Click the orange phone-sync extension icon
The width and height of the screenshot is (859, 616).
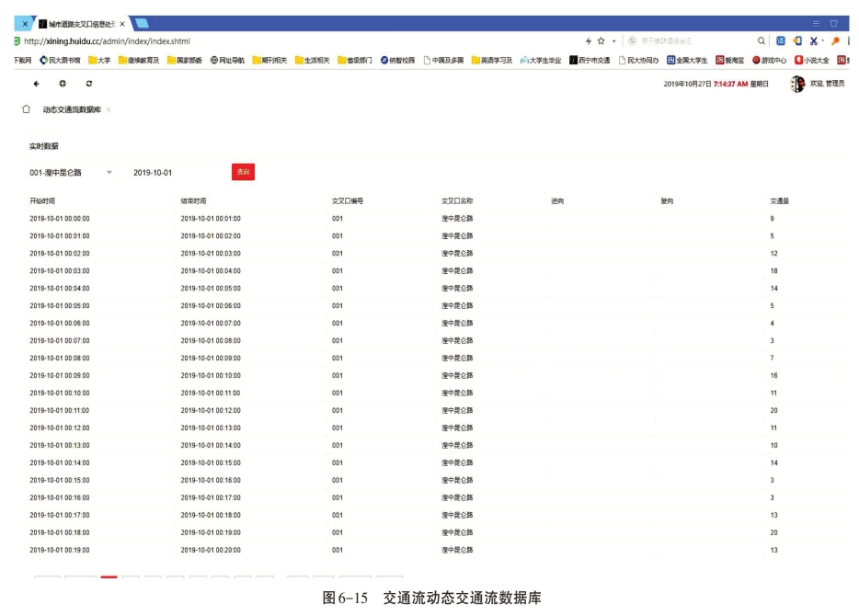pyautogui.click(x=797, y=41)
